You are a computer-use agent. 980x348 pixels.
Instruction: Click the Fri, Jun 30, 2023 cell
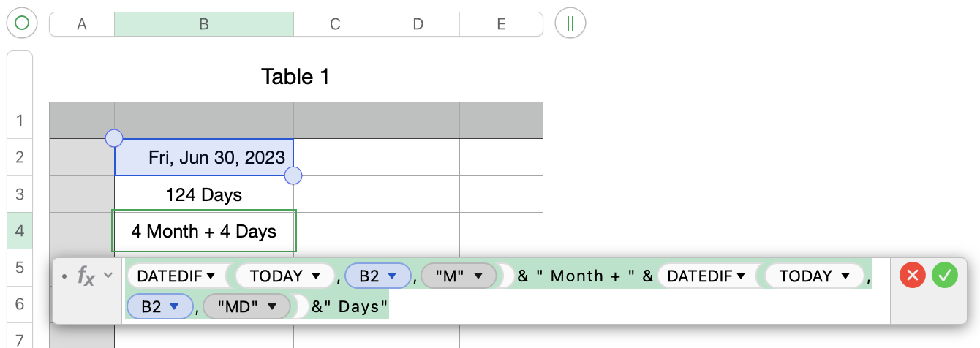pos(204,157)
